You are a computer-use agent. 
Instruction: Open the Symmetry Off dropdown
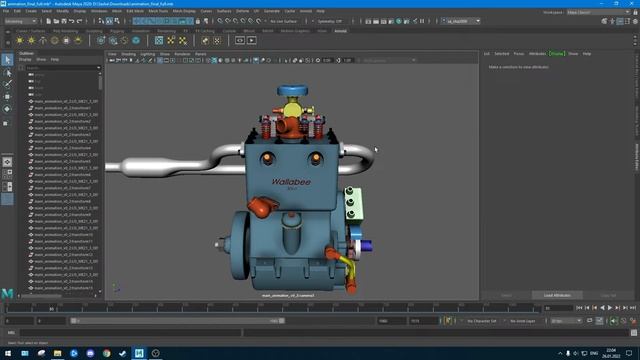331,21
